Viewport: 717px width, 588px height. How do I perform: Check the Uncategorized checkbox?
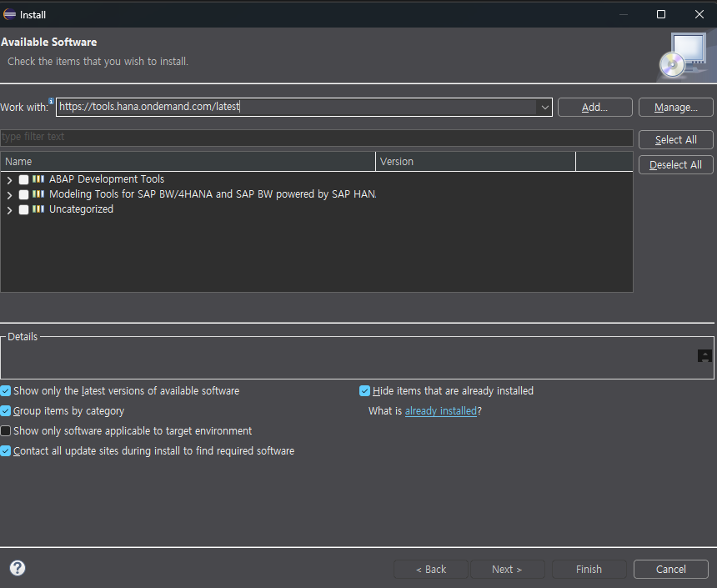(24, 210)
